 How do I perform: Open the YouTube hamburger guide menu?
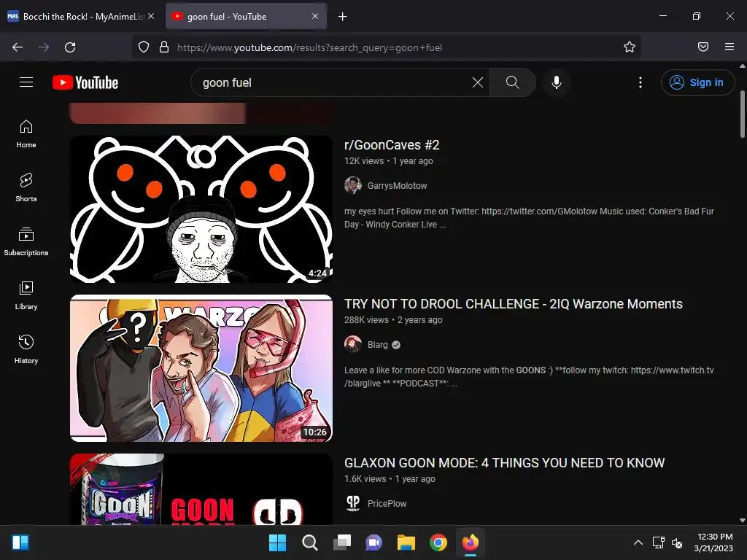26,82
